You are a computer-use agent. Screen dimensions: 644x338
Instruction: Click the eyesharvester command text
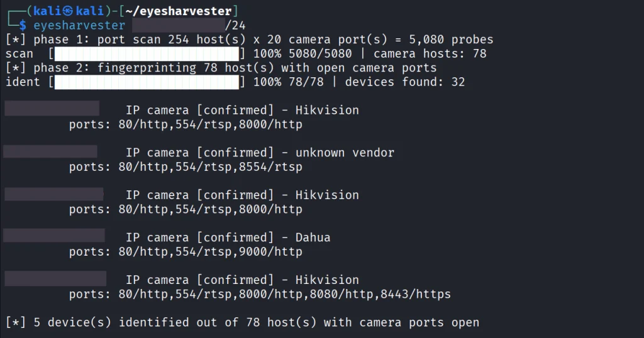(x=79, y=25)
